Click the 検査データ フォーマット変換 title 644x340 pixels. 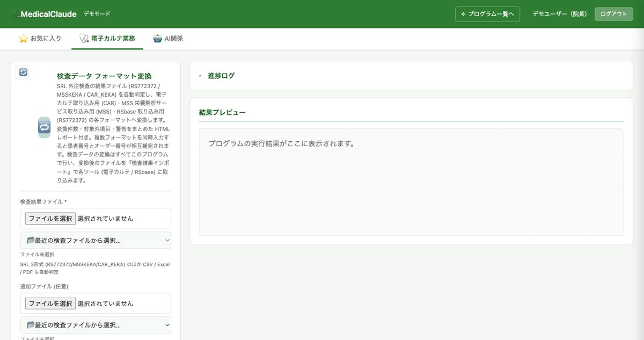[104, 76]
